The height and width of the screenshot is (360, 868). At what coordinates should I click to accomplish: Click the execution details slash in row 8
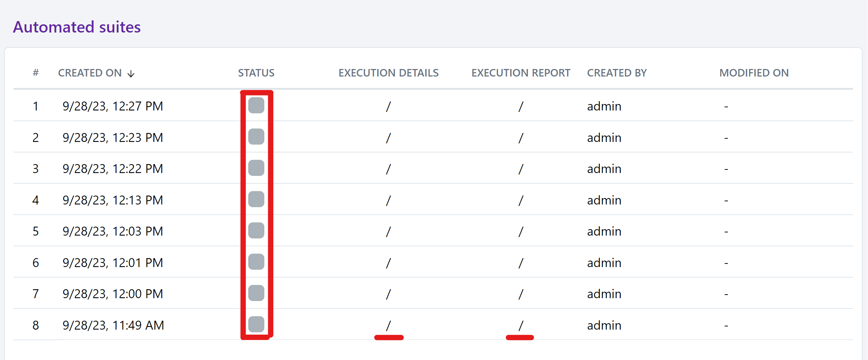coord(388,325)
